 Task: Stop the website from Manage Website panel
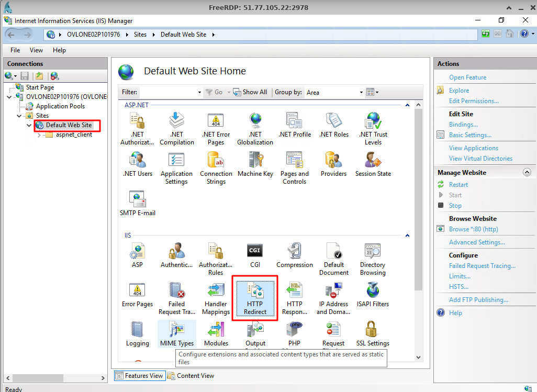click(x=455, y=205)
